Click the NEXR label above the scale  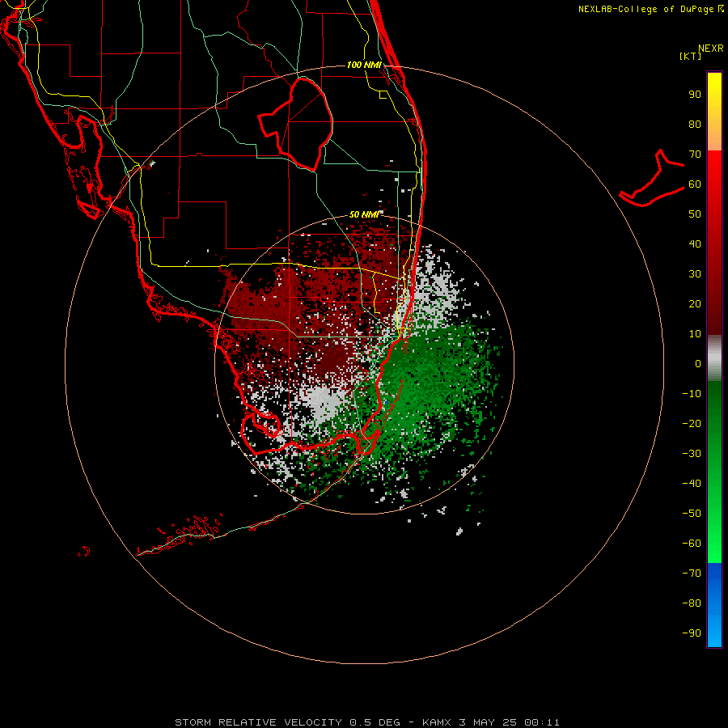[x=710, y=49]
